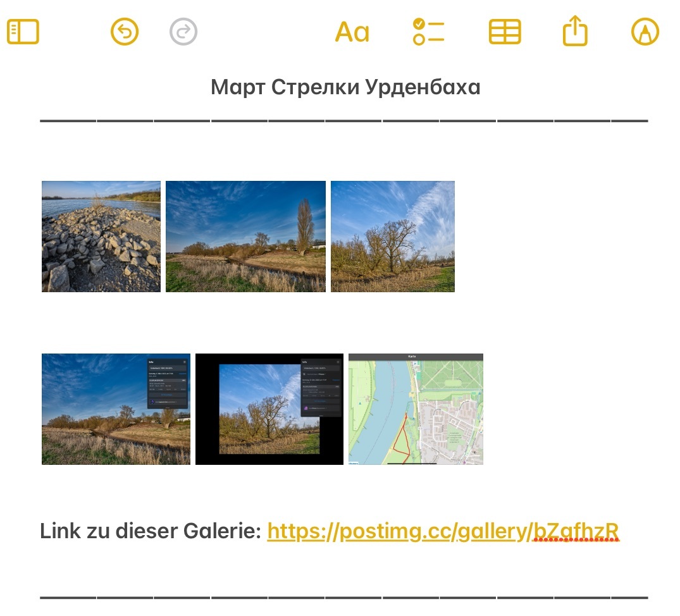Open the Karte map screenshot
The height and width of the screenshot is (616, 680).
pos(416,409)
